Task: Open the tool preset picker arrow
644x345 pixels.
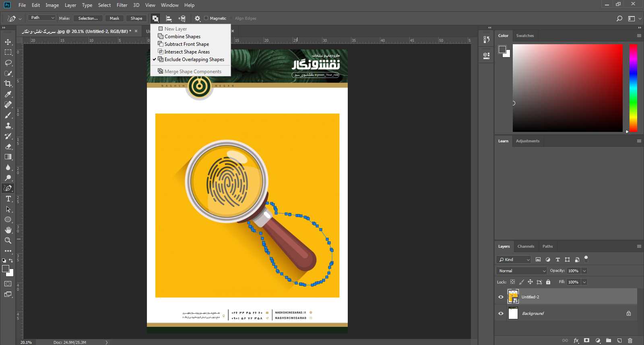Action: click(x=20, y=19)
